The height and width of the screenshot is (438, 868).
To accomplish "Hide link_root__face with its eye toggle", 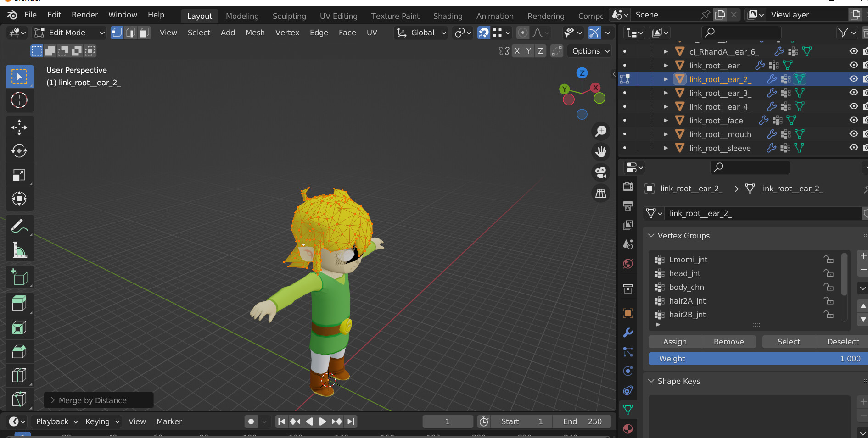I will (x=853, y=120).
